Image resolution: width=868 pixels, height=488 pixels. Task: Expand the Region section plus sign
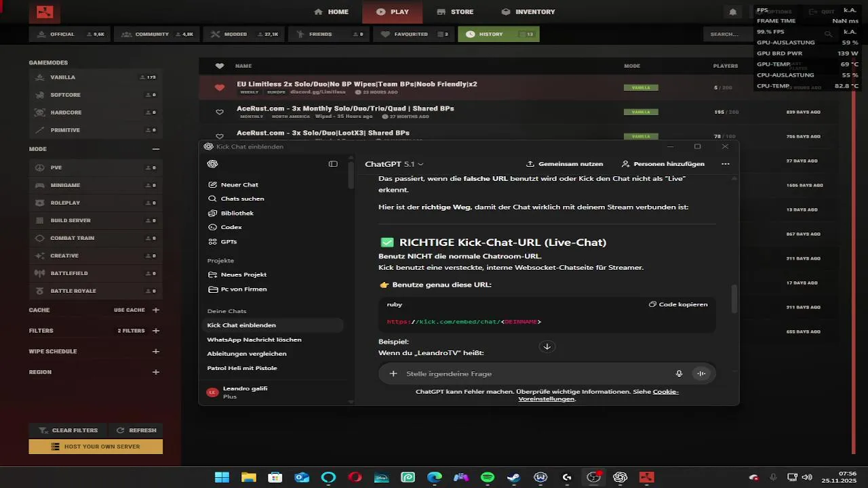pyautogui.click(x=156, y=372)
